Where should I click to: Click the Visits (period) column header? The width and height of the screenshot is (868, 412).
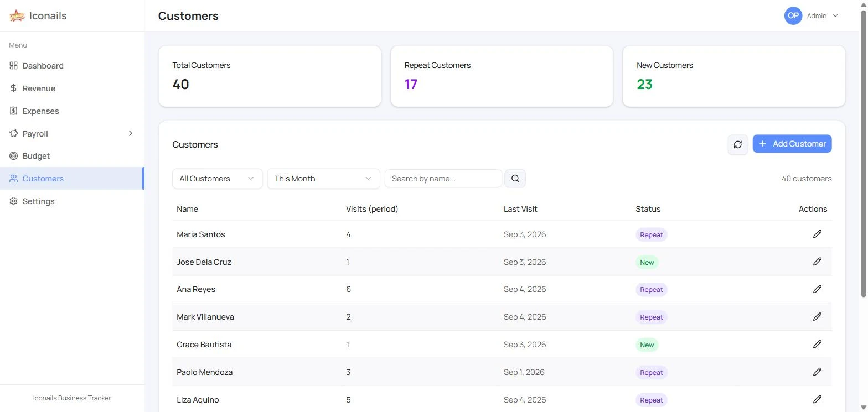372,209
